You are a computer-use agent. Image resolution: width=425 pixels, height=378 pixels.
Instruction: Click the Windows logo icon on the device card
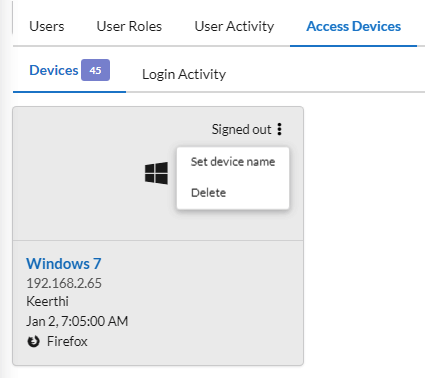point(156,173)
